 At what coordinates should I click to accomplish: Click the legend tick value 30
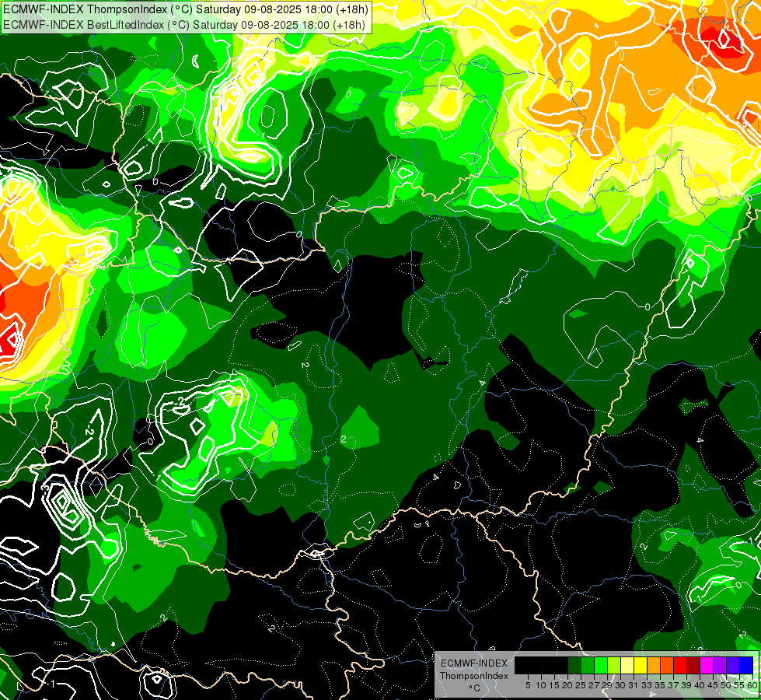click(621, 685)
